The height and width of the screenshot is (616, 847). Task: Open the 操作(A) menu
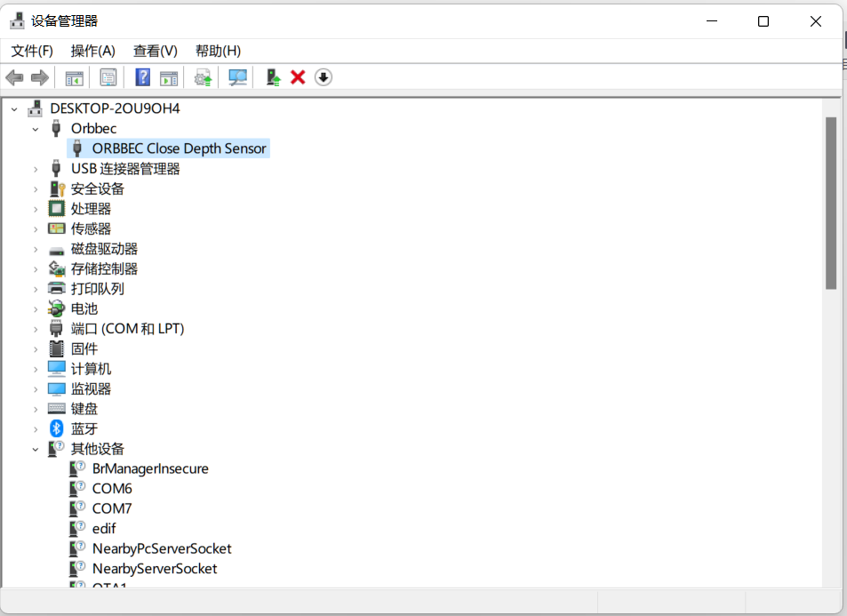click(92, 51)
